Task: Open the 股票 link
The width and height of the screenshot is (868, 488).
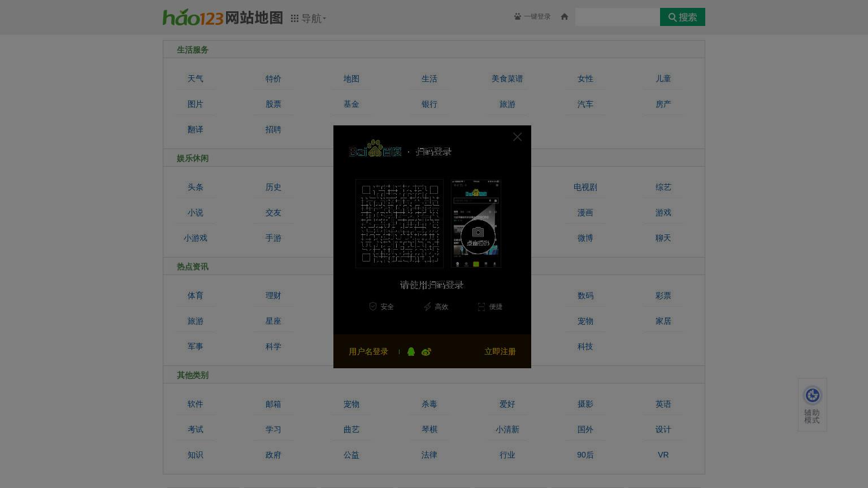Action: pos(274,104)
